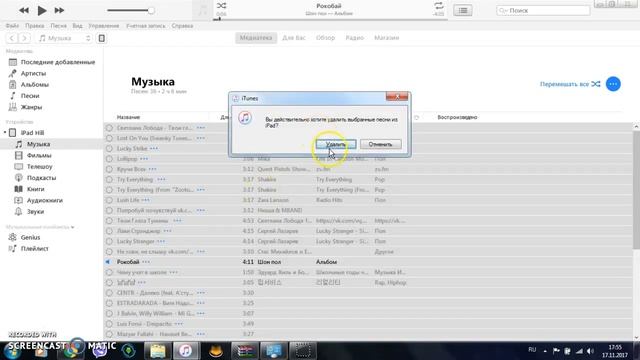The height and width of the screenshot is (360, 640).
Task: Toggle checkbox for Lush Life song
Action: [109, 200]
